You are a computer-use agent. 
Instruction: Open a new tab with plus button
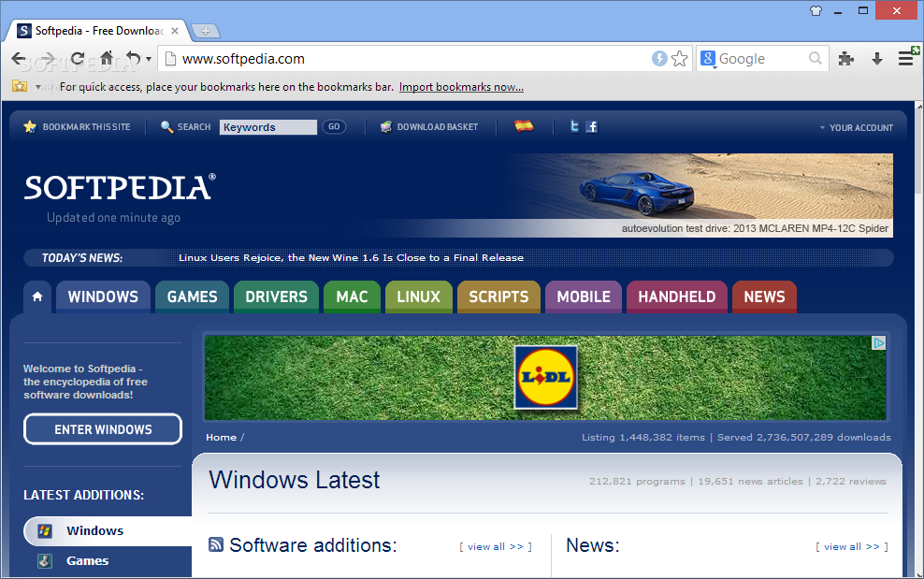206,31
